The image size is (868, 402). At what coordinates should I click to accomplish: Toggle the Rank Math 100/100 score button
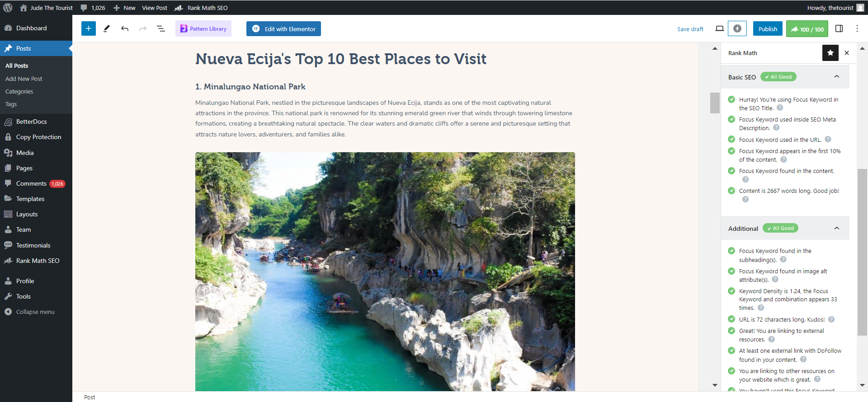807,29
